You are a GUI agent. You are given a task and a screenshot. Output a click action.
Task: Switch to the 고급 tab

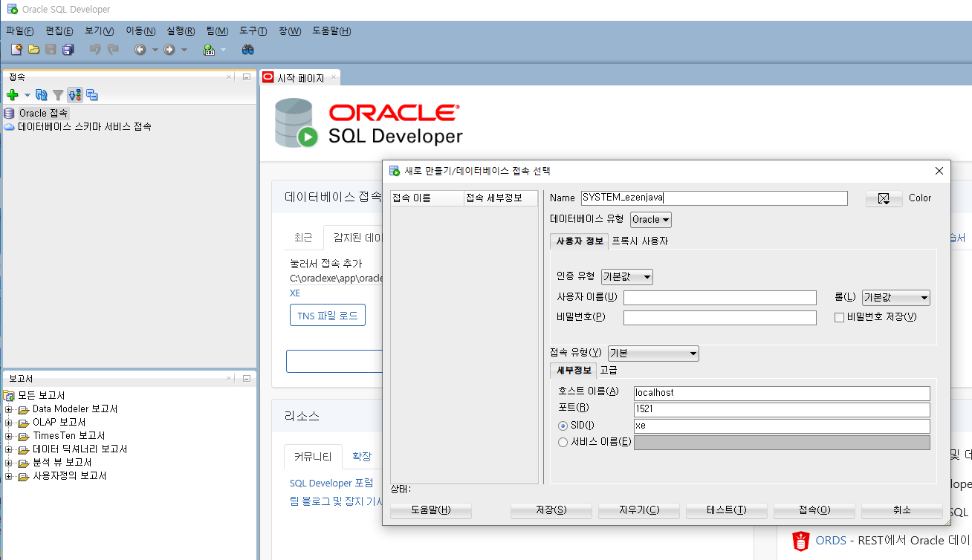tap(609, 370)
